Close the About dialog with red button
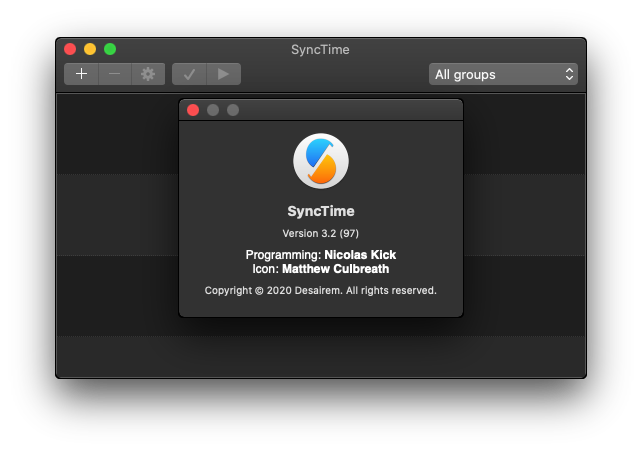Screen dimensions: 642x452 point(193,110)
